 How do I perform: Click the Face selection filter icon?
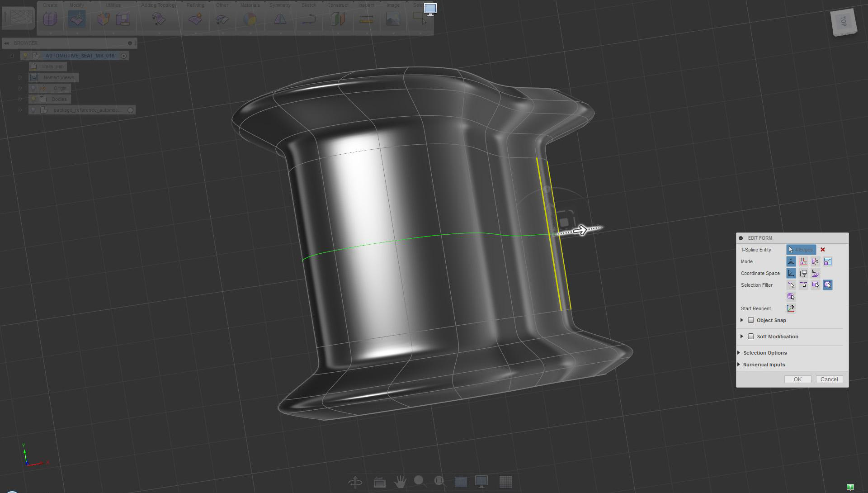[x=816, y=285]
